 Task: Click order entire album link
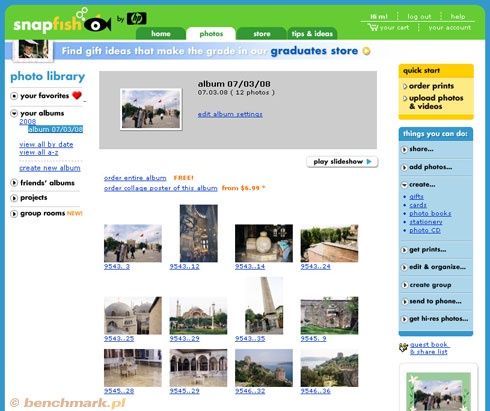[x=135, y=178]
